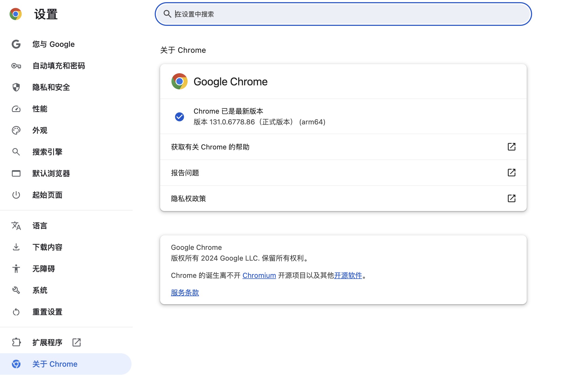This screenshot has width=572, height=392.
Task: Click the magnifier icon beside 搜索引擎
Action: click(x=16, y=152)
